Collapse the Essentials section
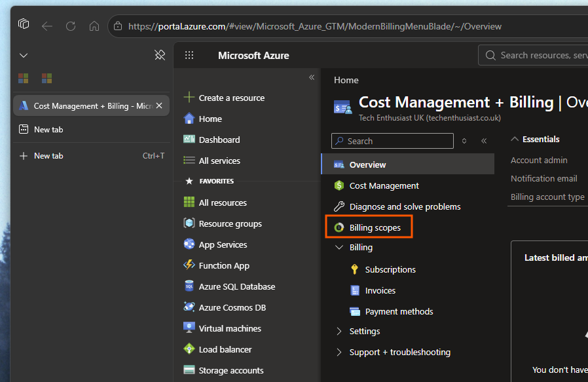588x382 pixels. click(515, 139)
